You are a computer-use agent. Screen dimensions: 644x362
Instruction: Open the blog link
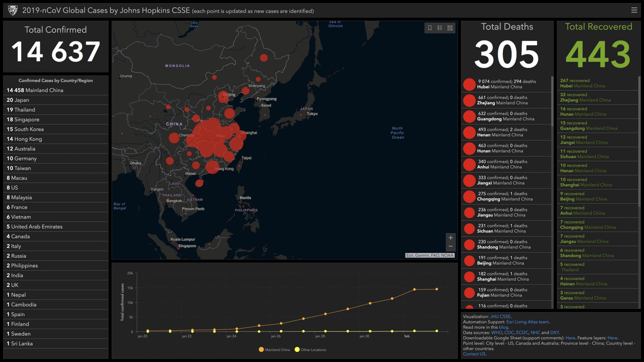click(x=503, y=327)
